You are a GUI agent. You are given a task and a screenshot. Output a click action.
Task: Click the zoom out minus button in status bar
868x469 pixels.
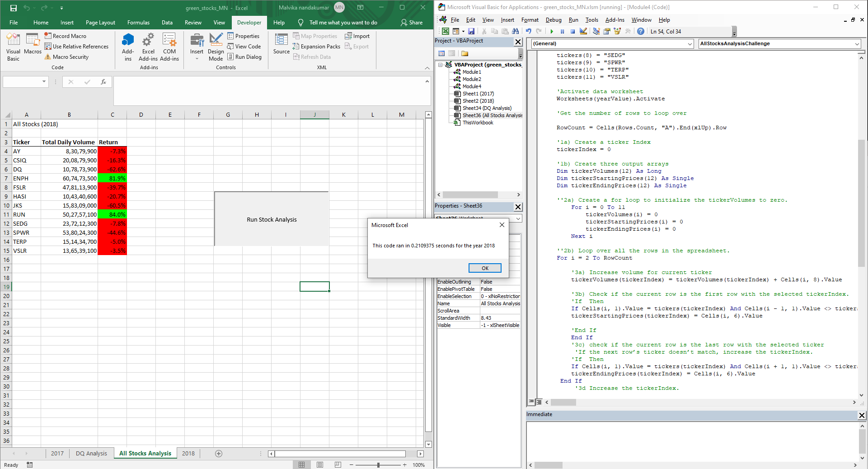[x=351, y=465]
